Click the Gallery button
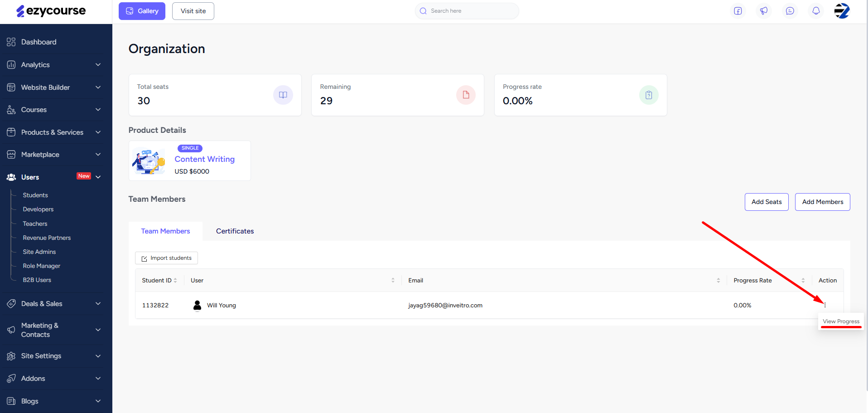The height and width of the screenshot is (413, 868). click(x=142, y=11)
